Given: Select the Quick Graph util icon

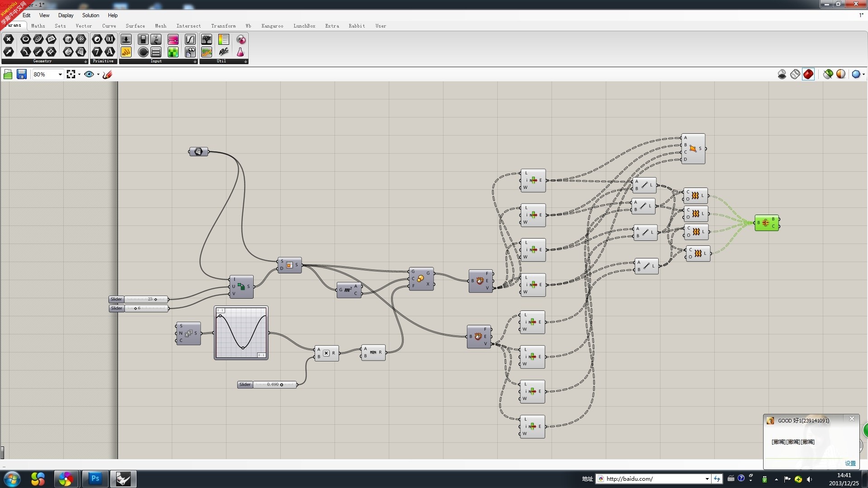Looking at the screenshot, I should (207, 52).
